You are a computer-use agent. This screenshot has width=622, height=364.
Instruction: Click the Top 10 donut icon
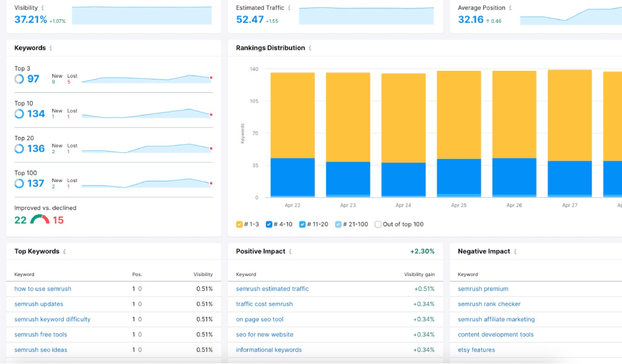[x=19, y=113]
